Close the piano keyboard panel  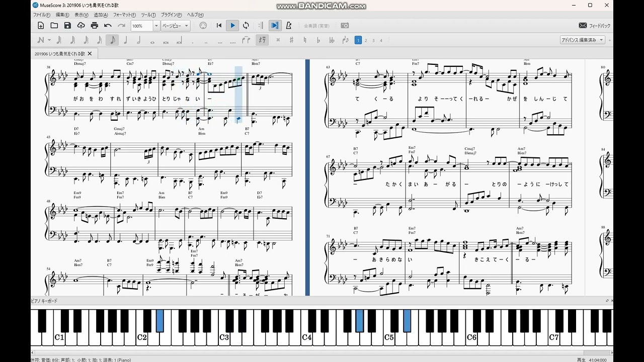pos(611,301)
